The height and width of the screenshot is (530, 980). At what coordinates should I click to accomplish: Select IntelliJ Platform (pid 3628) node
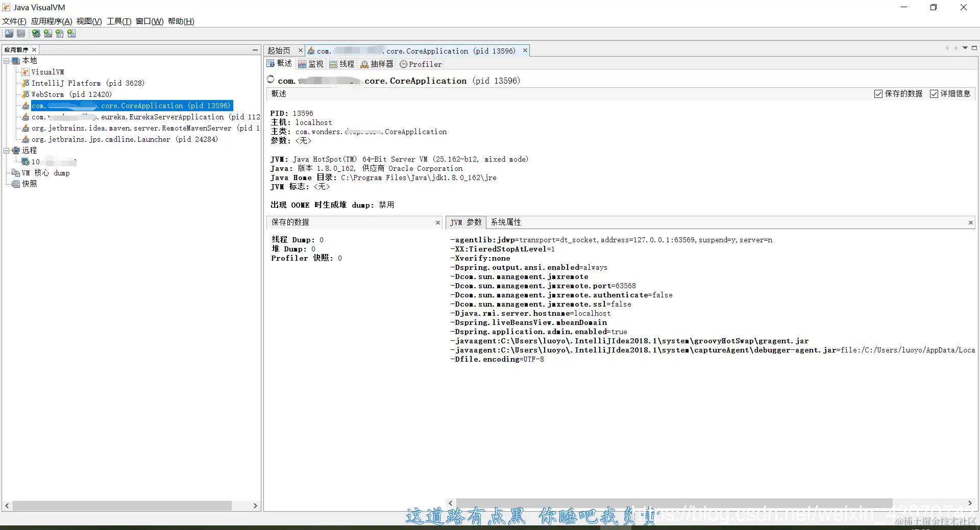click(88, 83)
